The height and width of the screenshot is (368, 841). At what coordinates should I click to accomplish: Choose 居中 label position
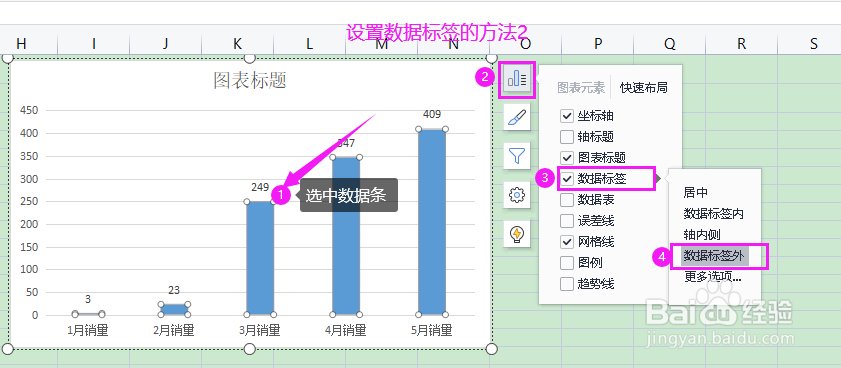click(696, 193)
